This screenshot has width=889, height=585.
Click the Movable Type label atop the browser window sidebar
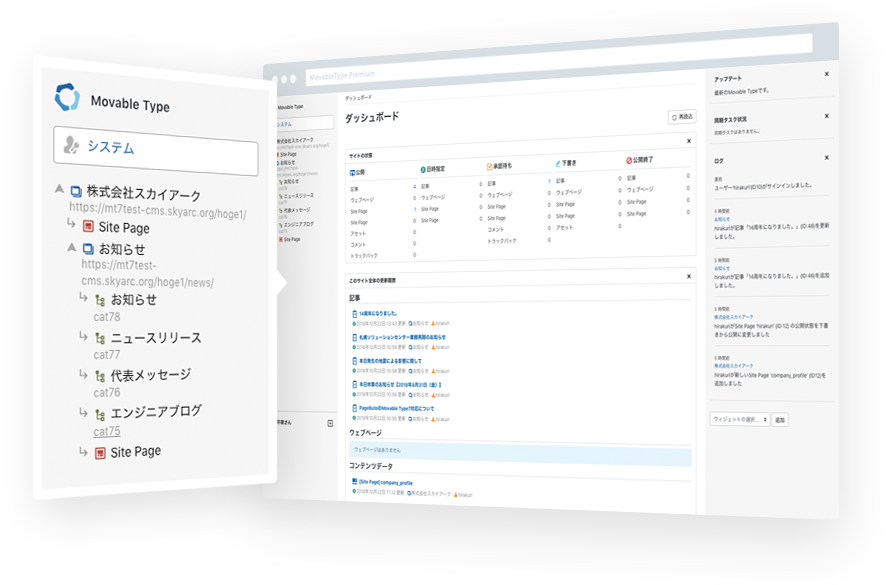pyautogui.click(x=291, y=107)
